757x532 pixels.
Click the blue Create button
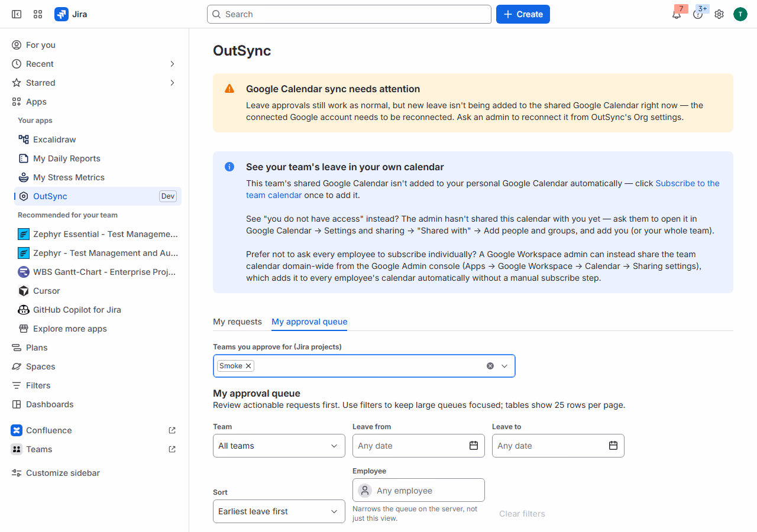[x=523, y=14]
